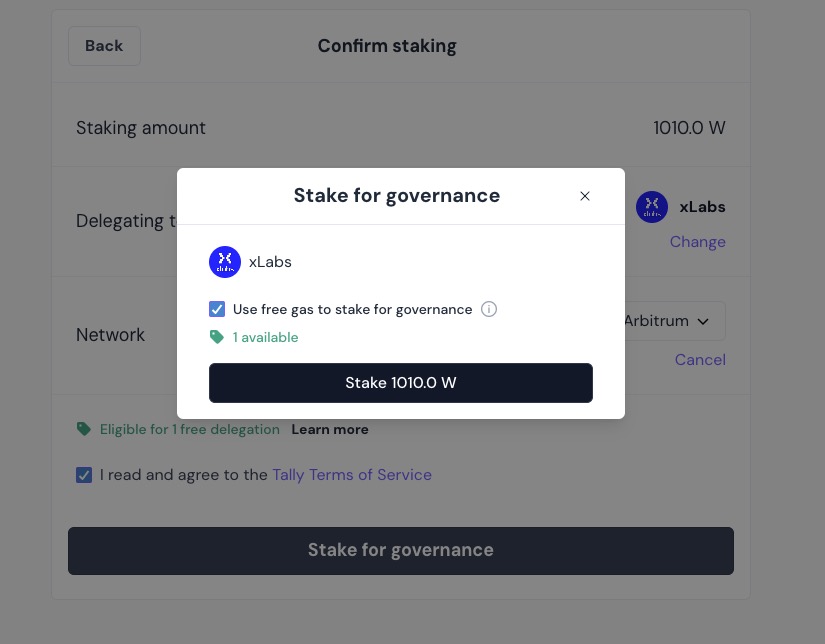Close the Stake for governance dialog
Viewport: 825px width, 644px height.
tap(585, 196)
